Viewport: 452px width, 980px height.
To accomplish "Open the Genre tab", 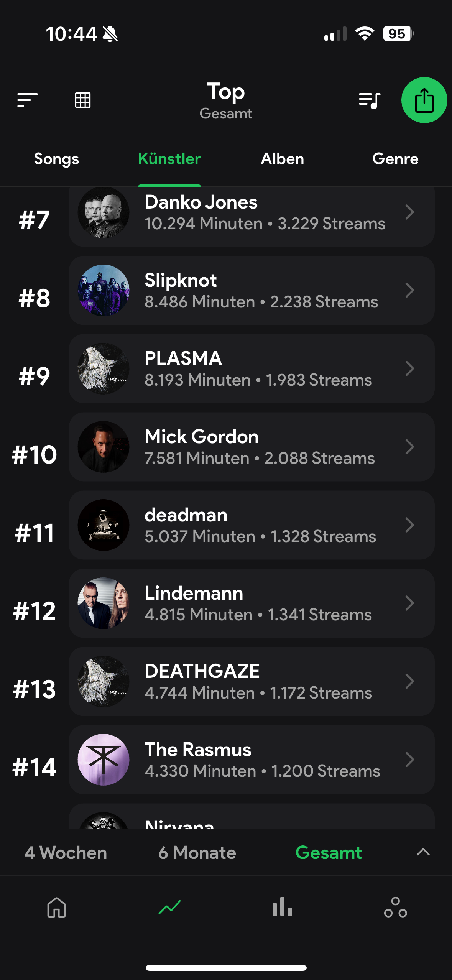I will tap(395, 159).
